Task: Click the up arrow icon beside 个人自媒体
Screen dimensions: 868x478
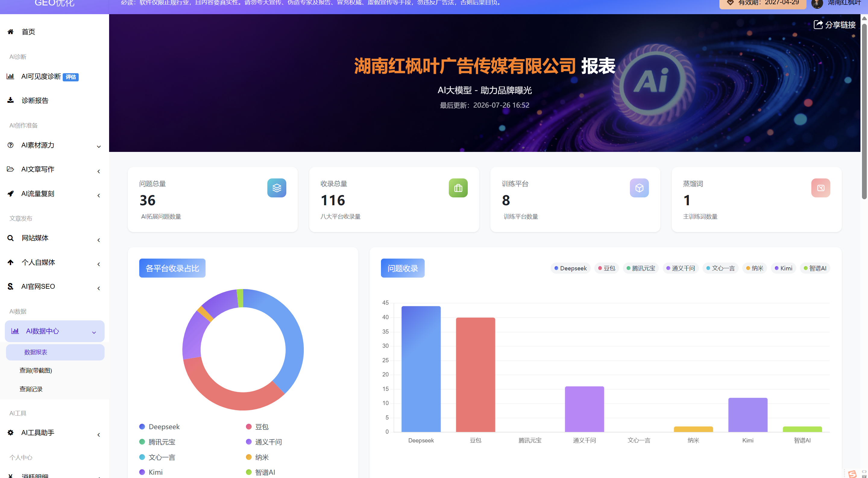Action: pyautogui.click(x=11, y=262)
